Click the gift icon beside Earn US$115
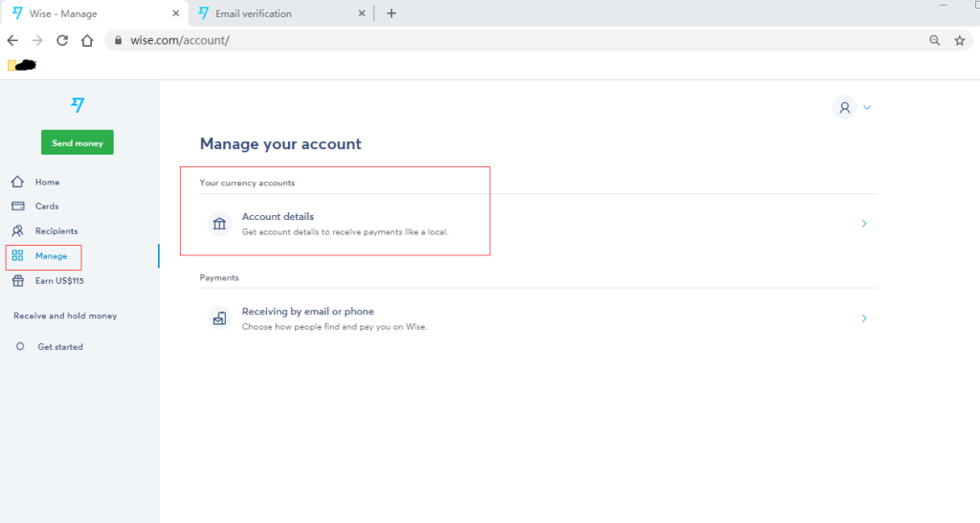The image size is (980, 523). 18,280
